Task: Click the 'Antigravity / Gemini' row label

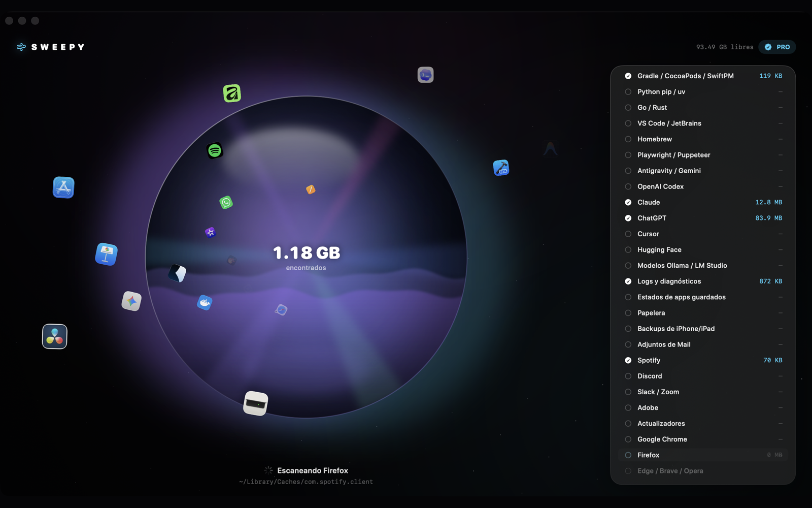Action: click(x=669, y=171)
